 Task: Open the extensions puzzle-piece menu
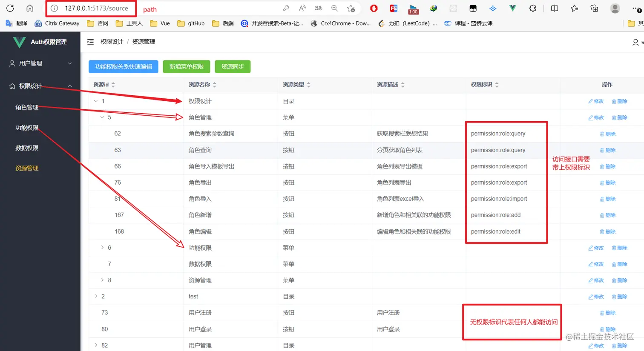tap(532, 8)
